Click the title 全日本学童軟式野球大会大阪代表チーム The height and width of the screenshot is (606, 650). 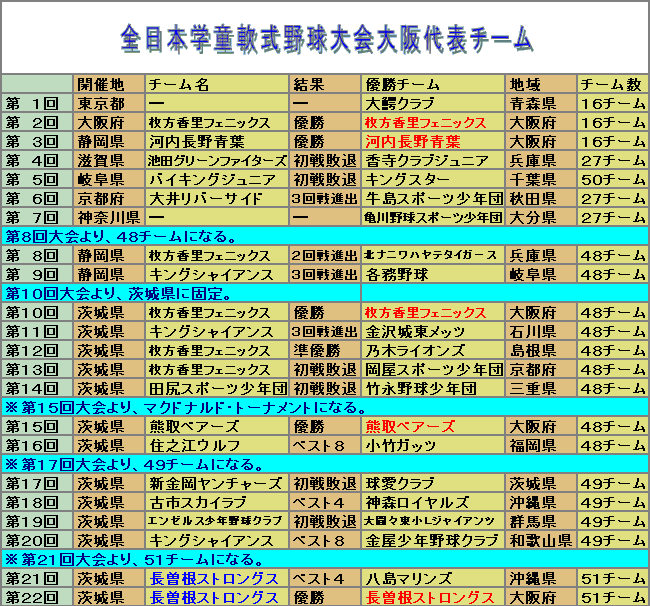pyautogui.click(x=326, y=39)
